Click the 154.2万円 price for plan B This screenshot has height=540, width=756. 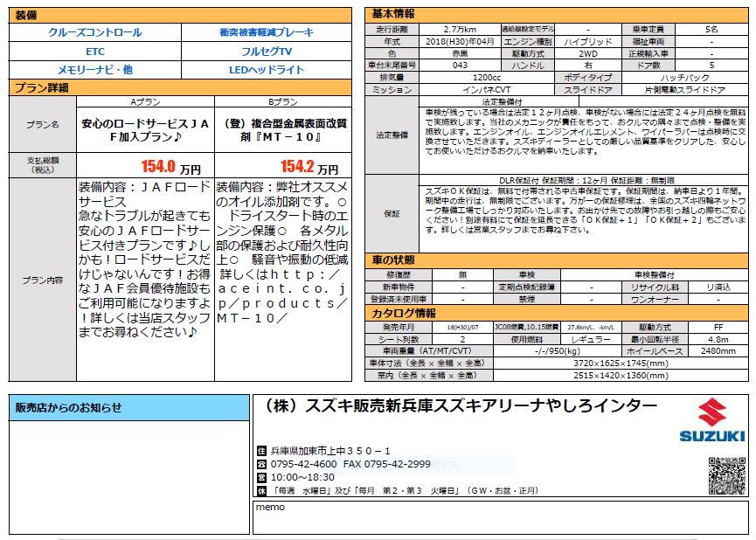(309, 166)
